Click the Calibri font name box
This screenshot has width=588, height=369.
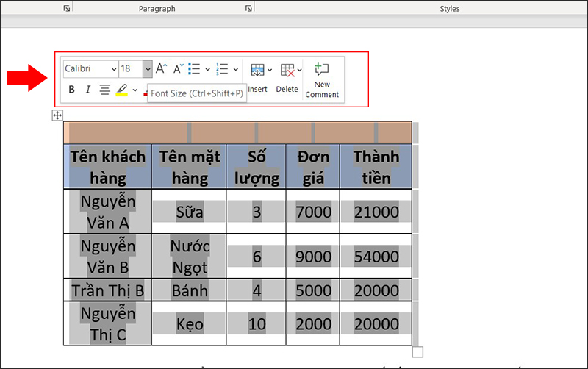click(x=86, y=68)
